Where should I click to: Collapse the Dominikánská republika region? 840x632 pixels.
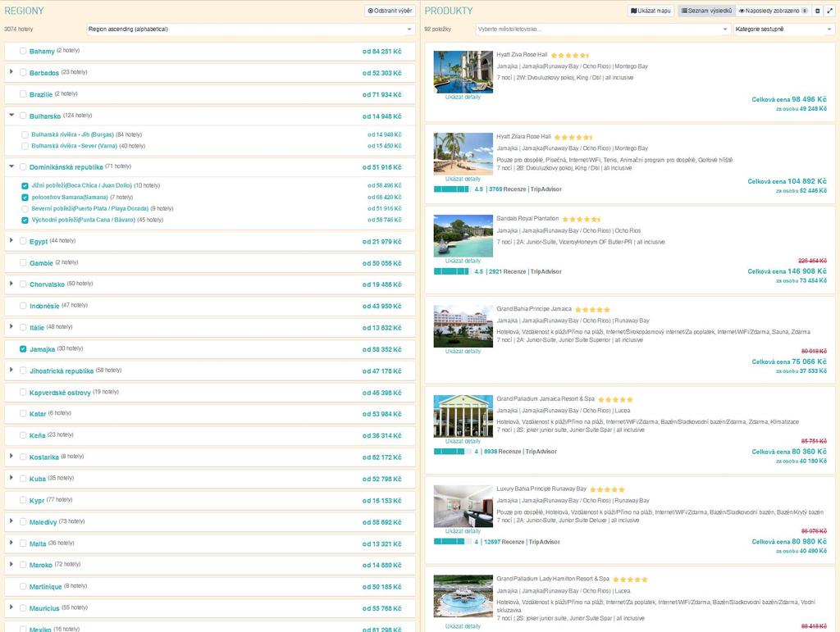[x=11, y=166]
